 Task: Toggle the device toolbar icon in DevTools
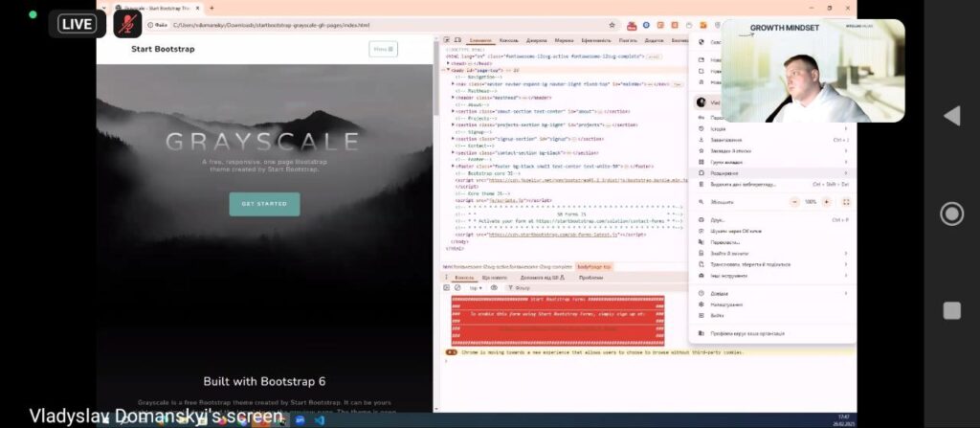click(457, 40)
